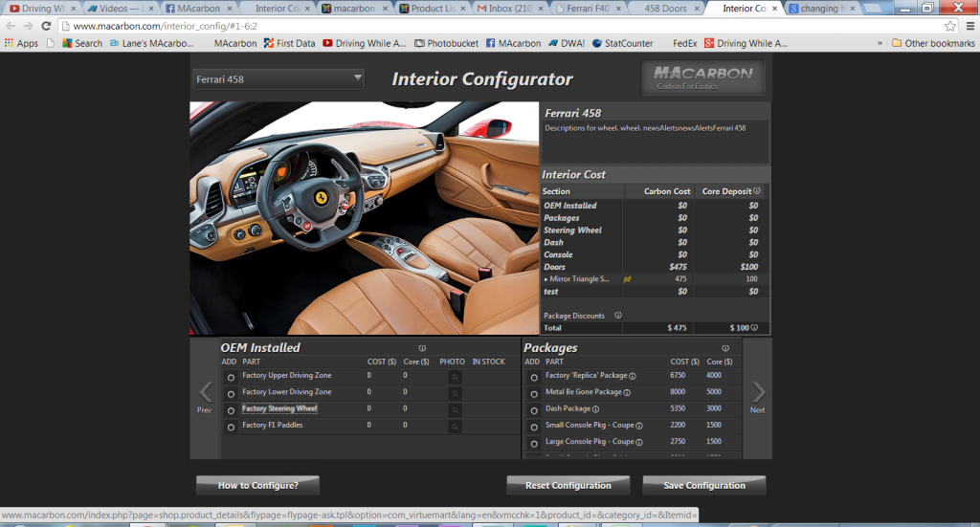Open StatCounter bookmark
The width and height of the screenshot is (980, 527).
tap(622, 43)
